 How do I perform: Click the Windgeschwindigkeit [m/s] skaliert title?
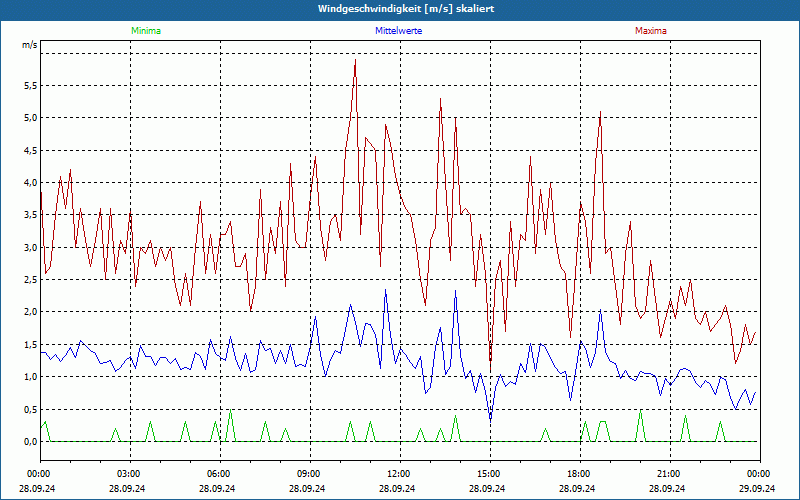(x=406, y=9)
